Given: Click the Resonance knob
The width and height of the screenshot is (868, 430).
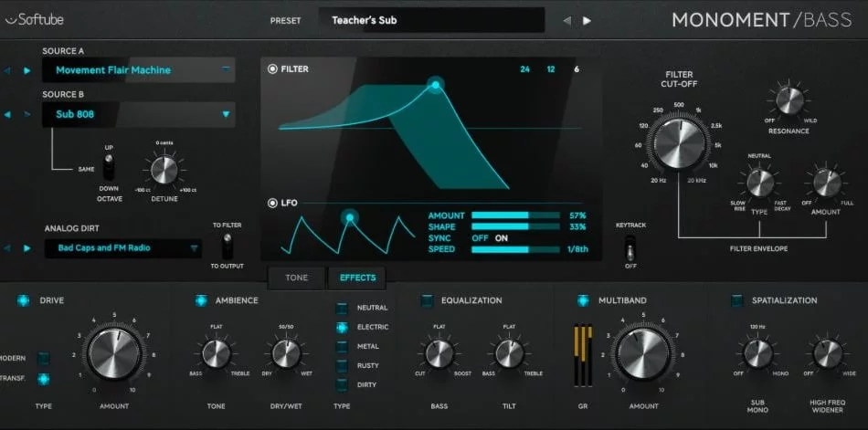Looking at the screenshot, I should pyautogui.click(x=789, y=100).
